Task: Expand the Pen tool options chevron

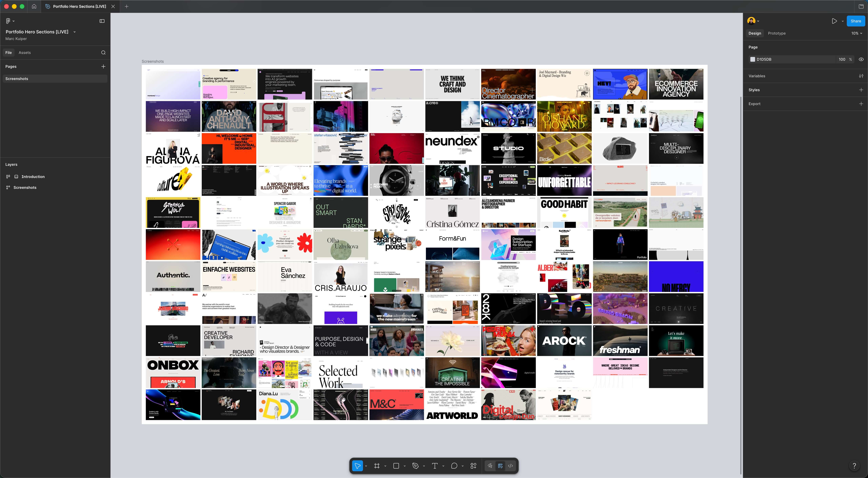Action: point(424,466)
